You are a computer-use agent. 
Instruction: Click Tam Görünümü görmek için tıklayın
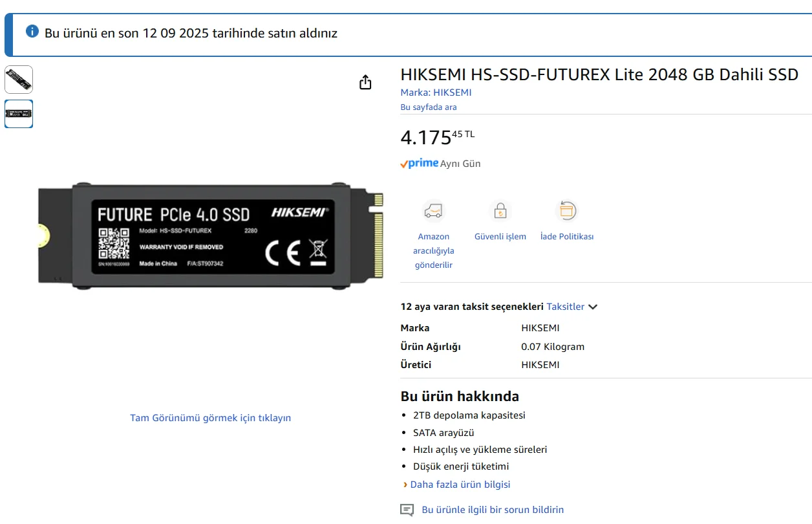[x=211, y=418]
